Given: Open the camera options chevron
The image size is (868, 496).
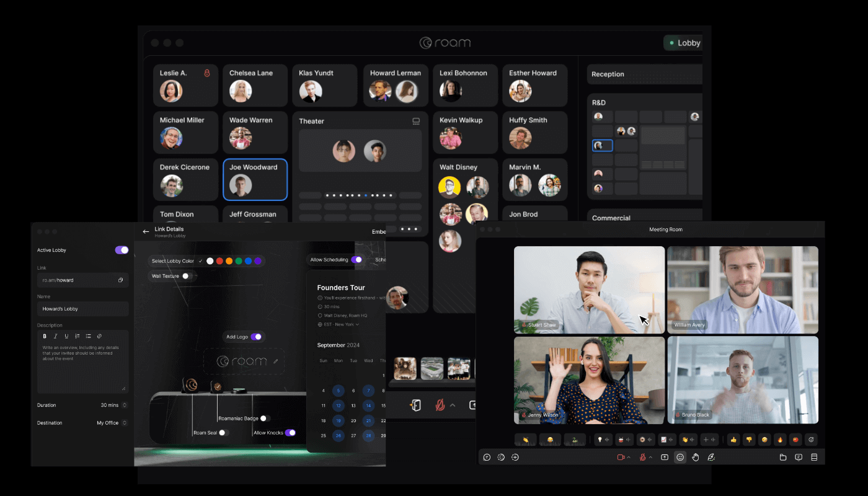Looking at the screenshot, I should [x=628, y=458].
